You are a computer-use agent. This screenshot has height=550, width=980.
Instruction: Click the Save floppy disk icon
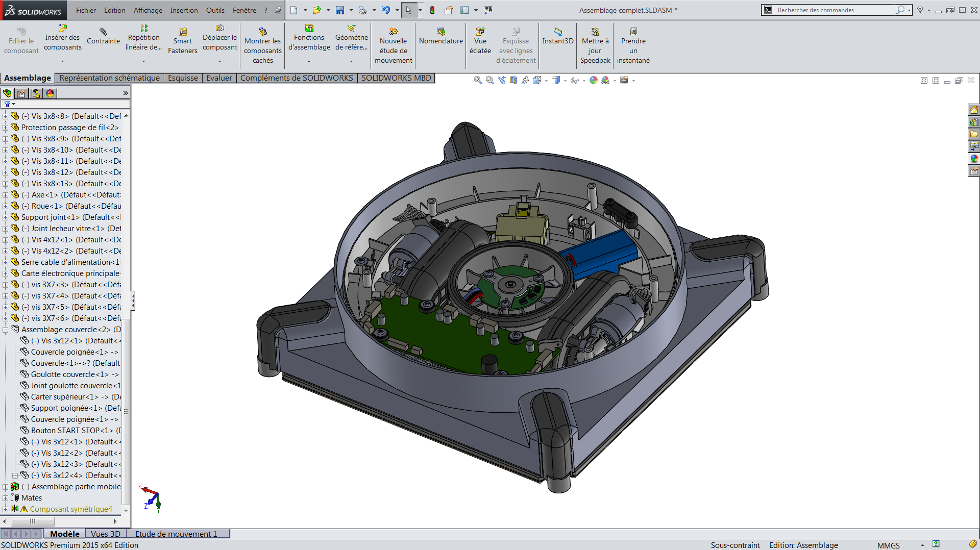pyautogui.click(x=339, y=10)
